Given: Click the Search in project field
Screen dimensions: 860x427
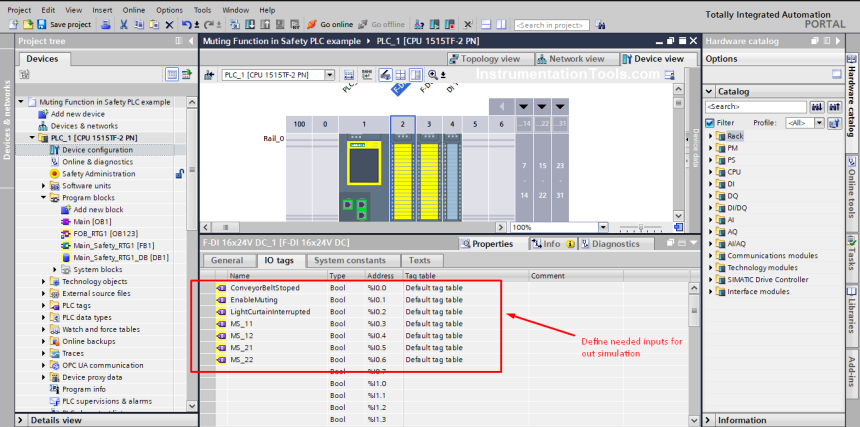Looking at the screenshot, I should coord(552,25).
